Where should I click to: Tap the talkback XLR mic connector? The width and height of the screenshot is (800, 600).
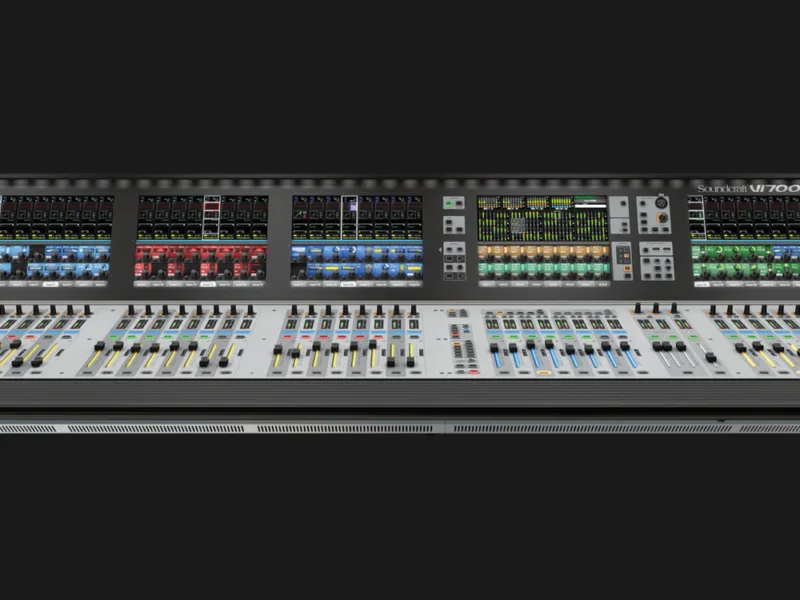[x=661, y=203]
